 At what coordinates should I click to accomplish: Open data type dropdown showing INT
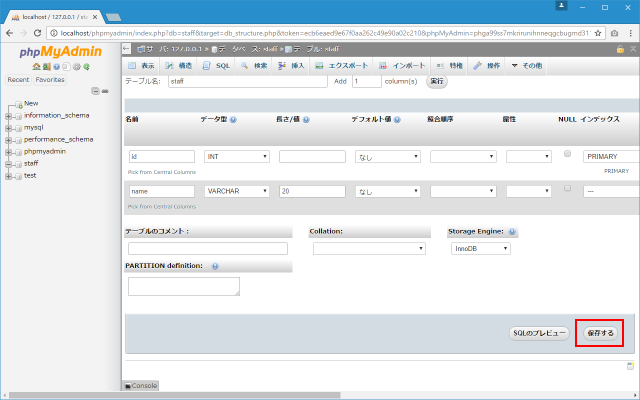[x=237, y=157]
